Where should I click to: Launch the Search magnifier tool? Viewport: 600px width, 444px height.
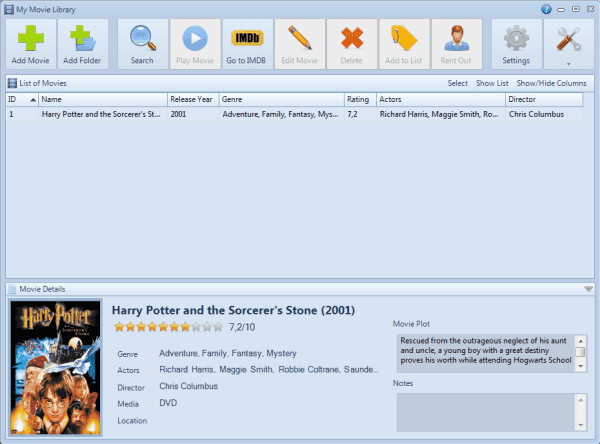[142, 44]
